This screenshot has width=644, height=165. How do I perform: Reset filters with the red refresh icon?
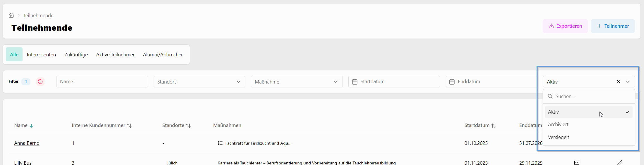40,81
